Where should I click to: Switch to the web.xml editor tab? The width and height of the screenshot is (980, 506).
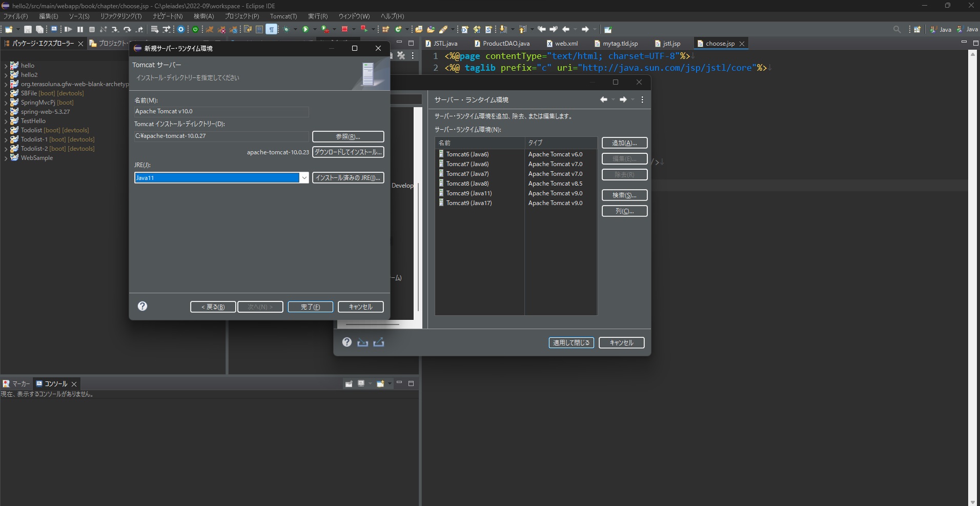pyautogui.click(x=566, y=44)
